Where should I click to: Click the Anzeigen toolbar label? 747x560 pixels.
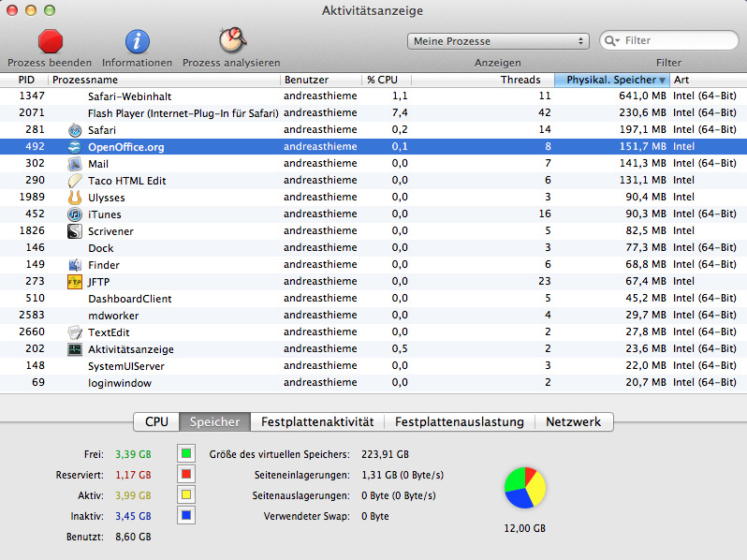click(x=497, y=63)
